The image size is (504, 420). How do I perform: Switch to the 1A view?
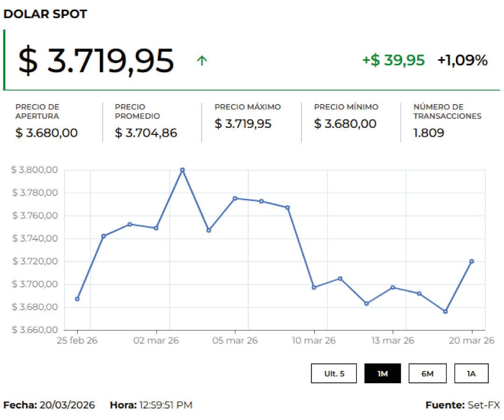click(471, 373)
